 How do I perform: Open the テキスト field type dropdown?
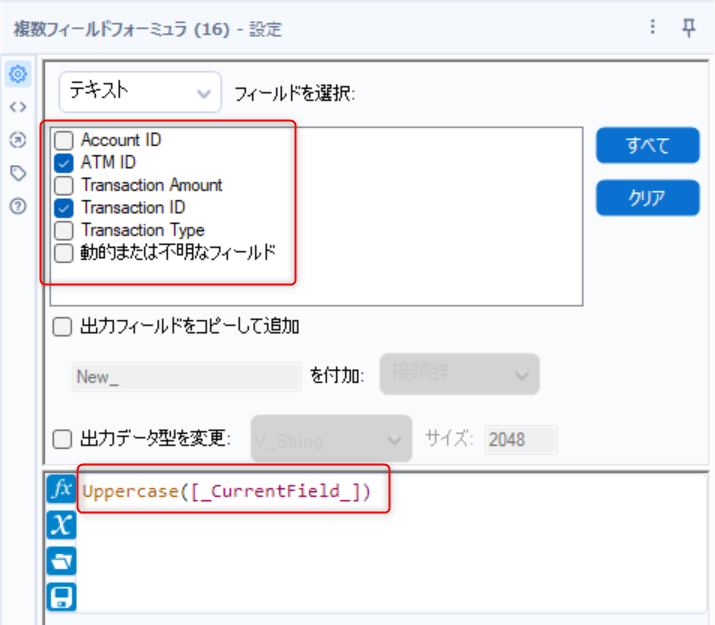tap(140, 92)
